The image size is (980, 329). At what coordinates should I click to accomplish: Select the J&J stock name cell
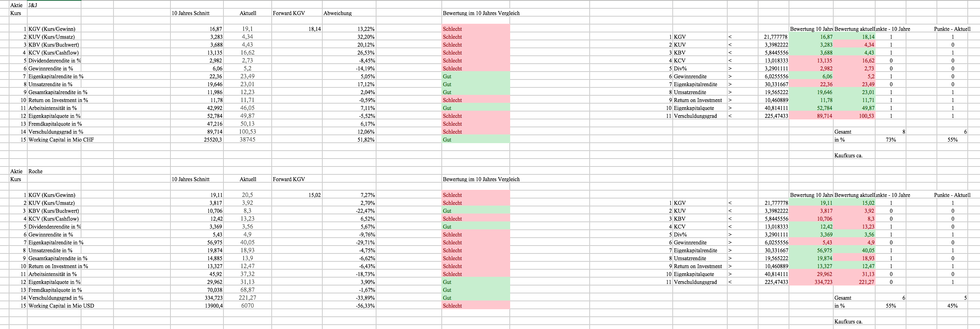coord(33,5)
